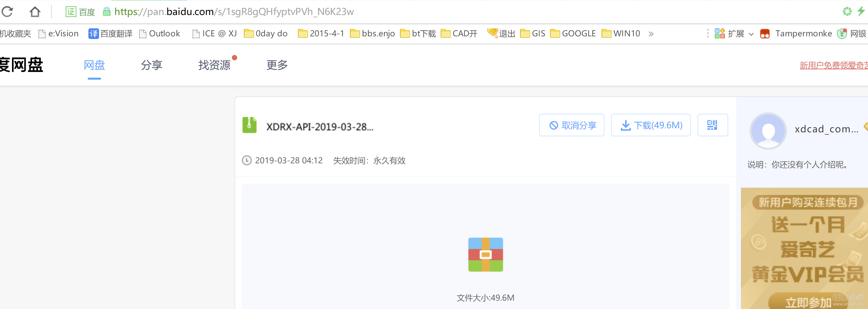Expand the 扩展 dropdown arrow
The width and height of the screenshot is (868, 309).
coord(751,34)
